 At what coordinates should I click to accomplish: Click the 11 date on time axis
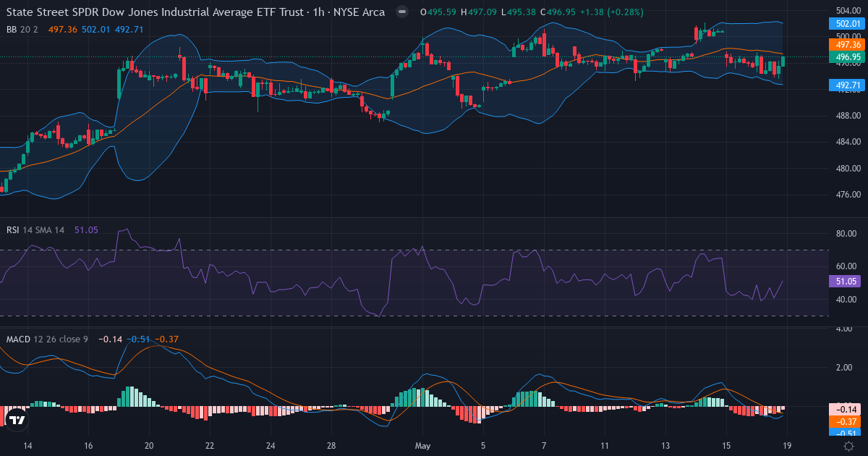coord(605,447)
